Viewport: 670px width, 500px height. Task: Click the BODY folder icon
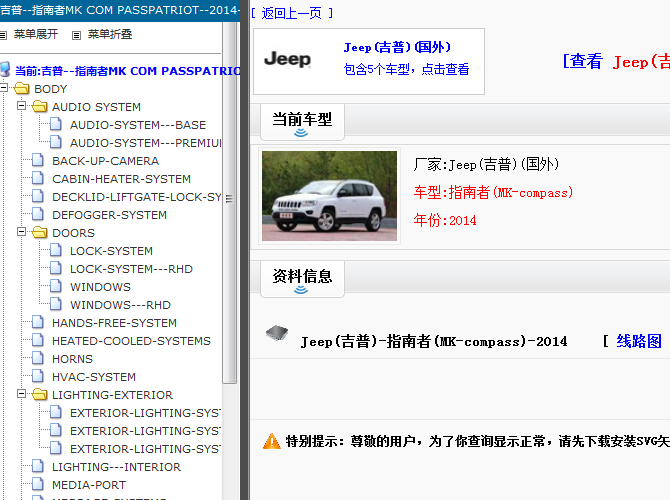[x=21, y=89]
